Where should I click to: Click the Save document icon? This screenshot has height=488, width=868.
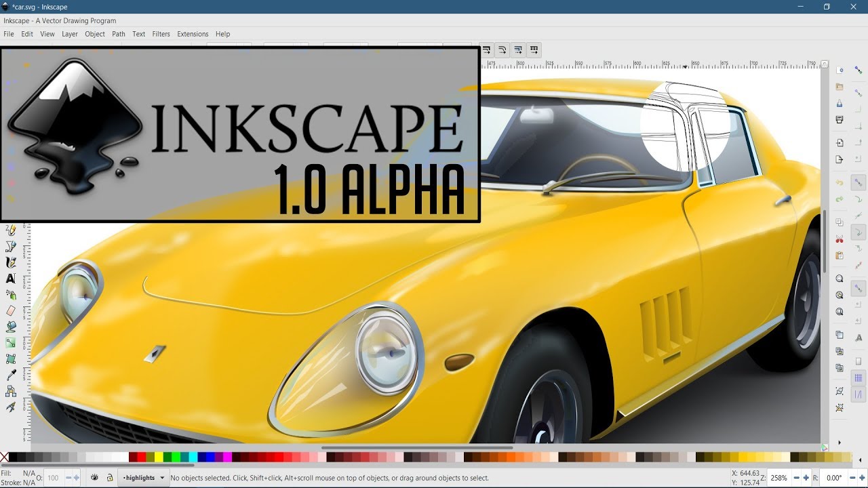click(840, 103)
